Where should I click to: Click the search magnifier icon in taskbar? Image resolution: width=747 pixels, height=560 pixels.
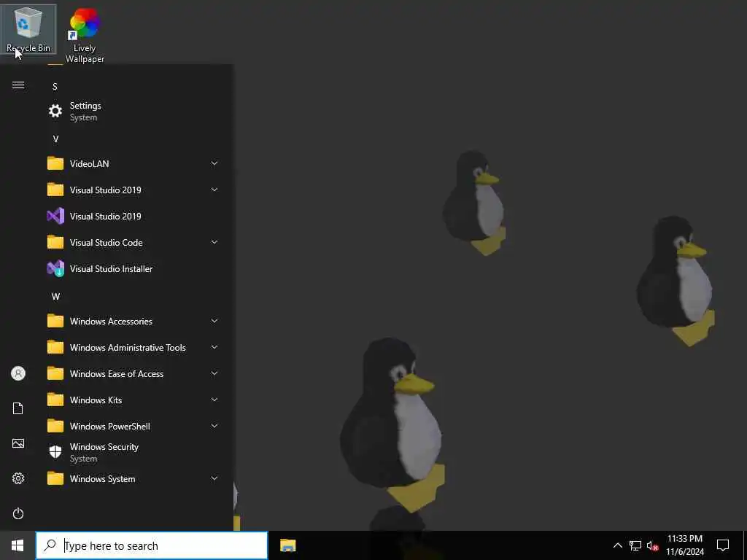pos(50,545)
